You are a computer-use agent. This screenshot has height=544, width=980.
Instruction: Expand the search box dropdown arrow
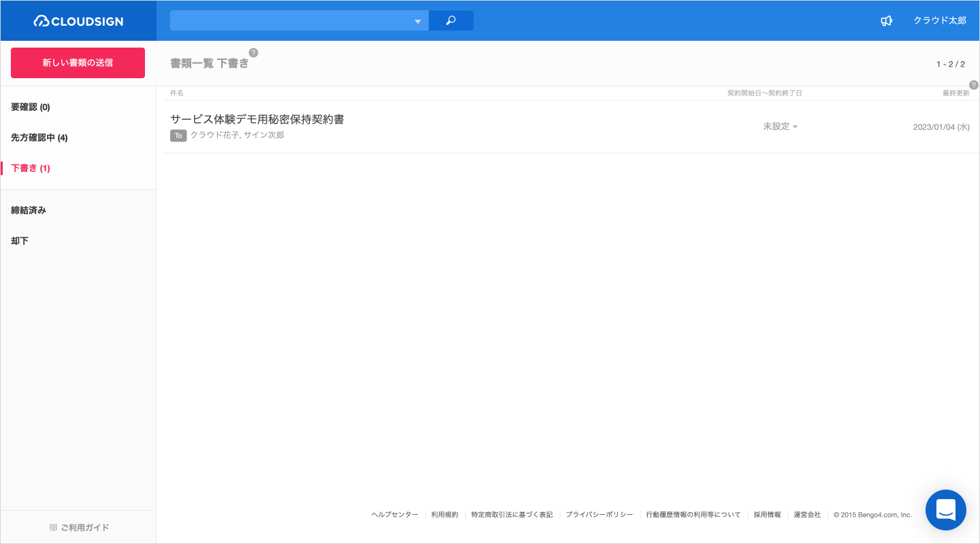418,21
